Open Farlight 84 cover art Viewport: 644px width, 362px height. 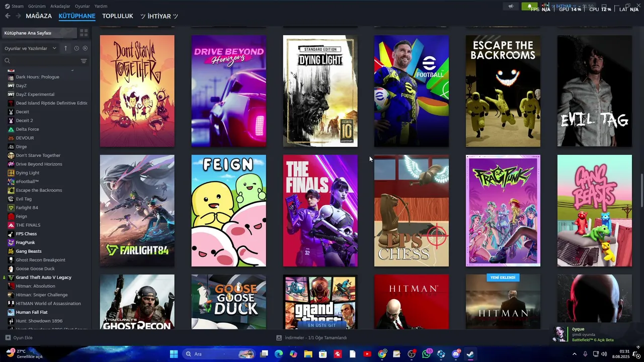pyautogui.click(x=137, y=211)
